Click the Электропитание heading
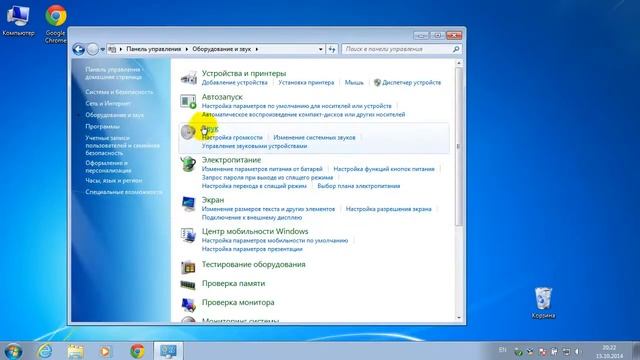 (231, 160)
